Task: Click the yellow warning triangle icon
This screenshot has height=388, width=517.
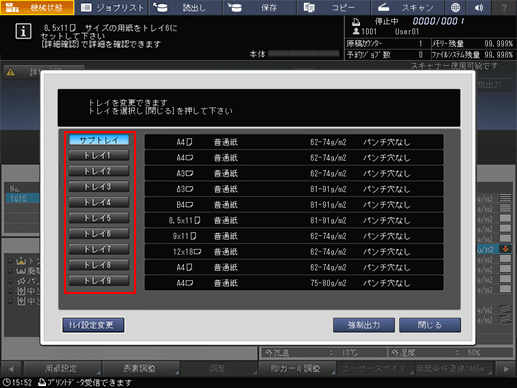Action: pyautogui.click(x=11, y=72)
